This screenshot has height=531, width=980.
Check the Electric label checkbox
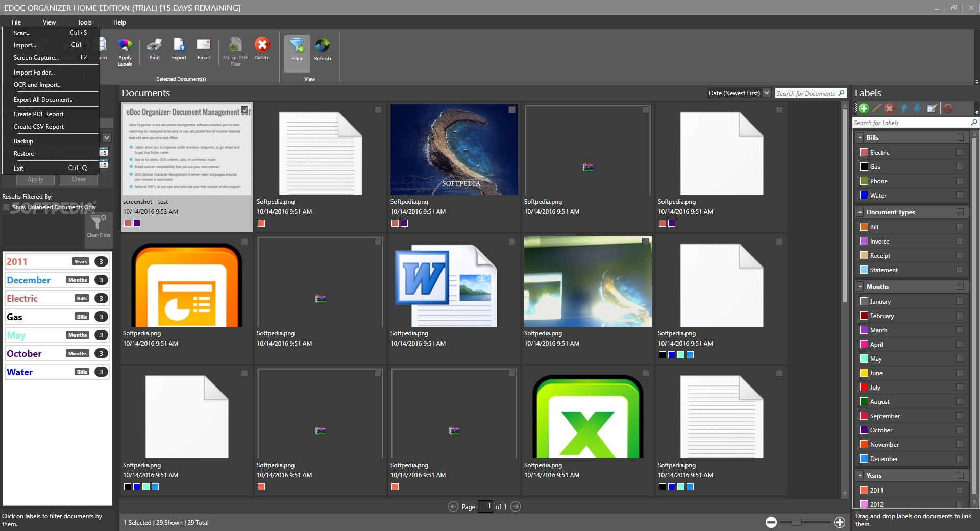pos(960,152)
